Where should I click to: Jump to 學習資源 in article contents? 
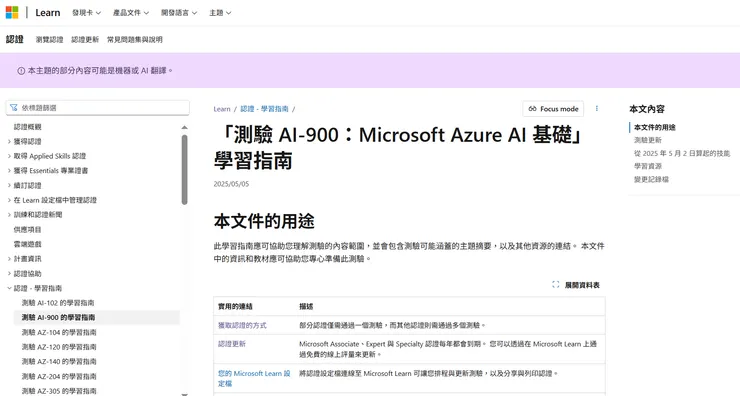click(648, 166)
